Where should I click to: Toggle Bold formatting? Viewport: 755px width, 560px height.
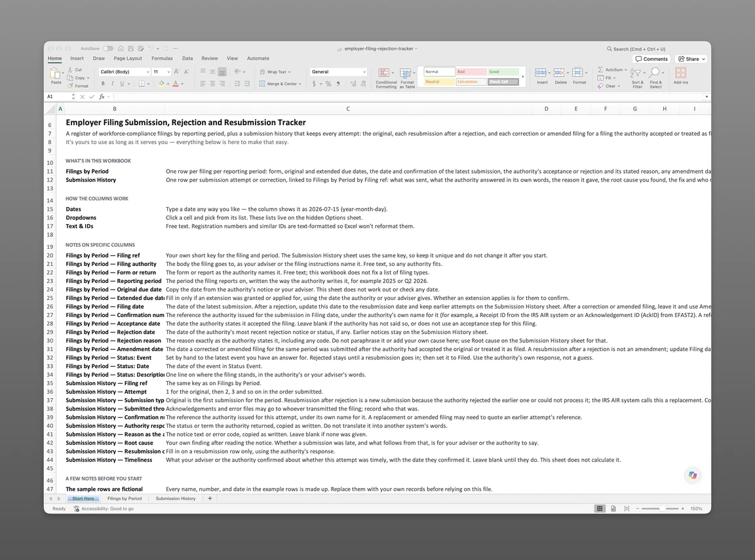102,84
